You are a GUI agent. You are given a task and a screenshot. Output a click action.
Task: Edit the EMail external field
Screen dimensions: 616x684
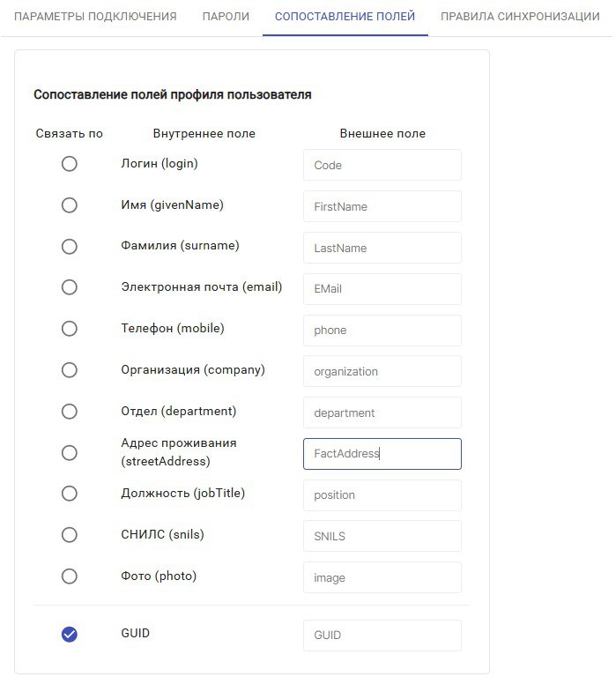382,289
